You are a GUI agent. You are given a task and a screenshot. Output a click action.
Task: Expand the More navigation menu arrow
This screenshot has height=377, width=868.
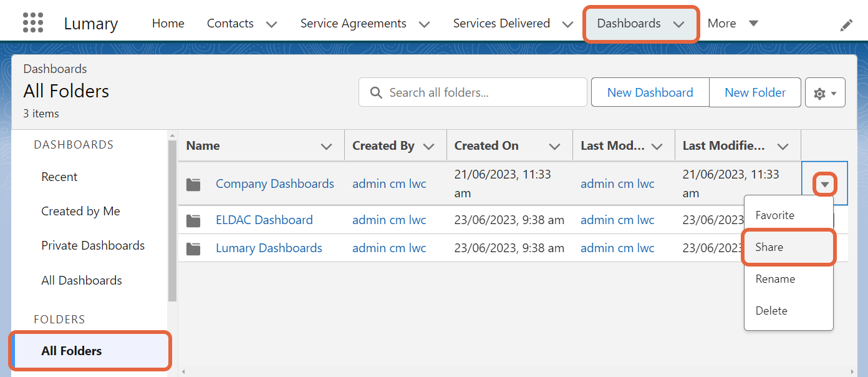click(753, 23)
